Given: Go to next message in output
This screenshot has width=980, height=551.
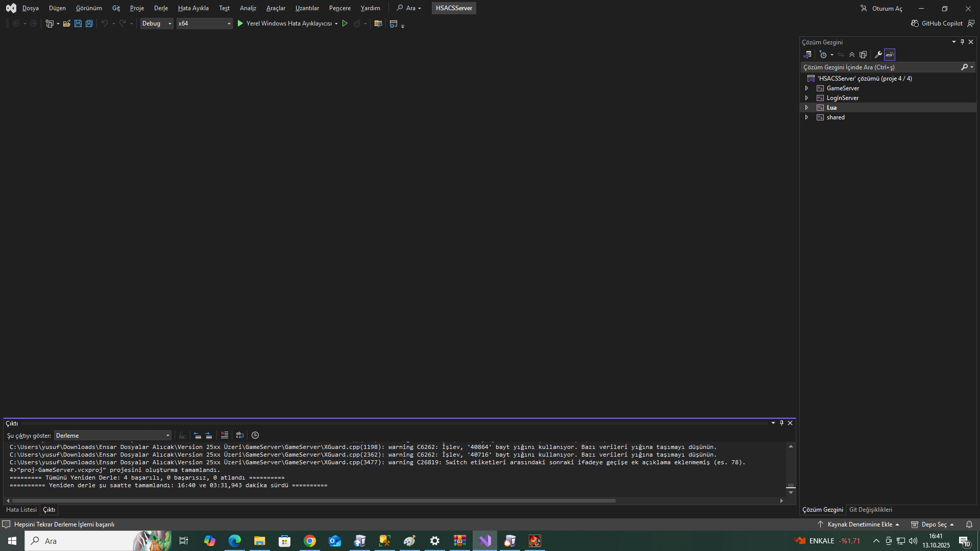Looking at the screenshot, I should [209, 435].
